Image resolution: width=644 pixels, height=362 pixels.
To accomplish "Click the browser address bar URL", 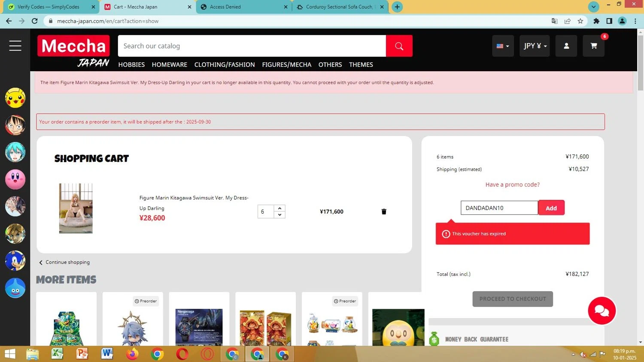I will click(107, 21).
